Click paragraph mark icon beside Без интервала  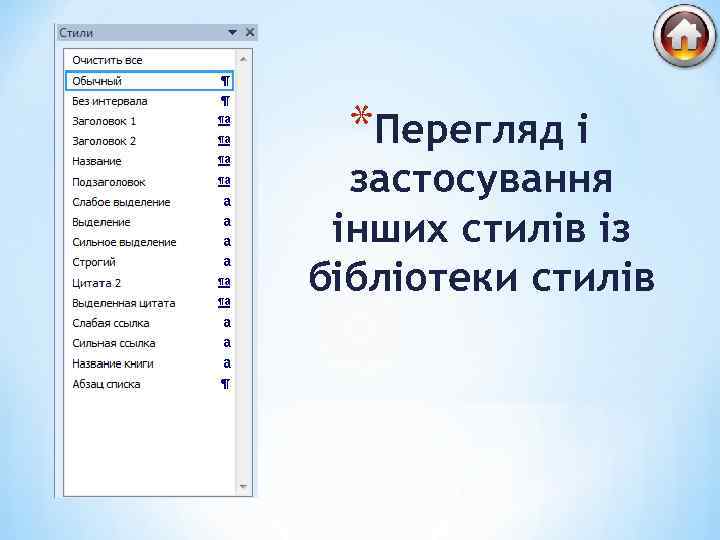[225, 101]
